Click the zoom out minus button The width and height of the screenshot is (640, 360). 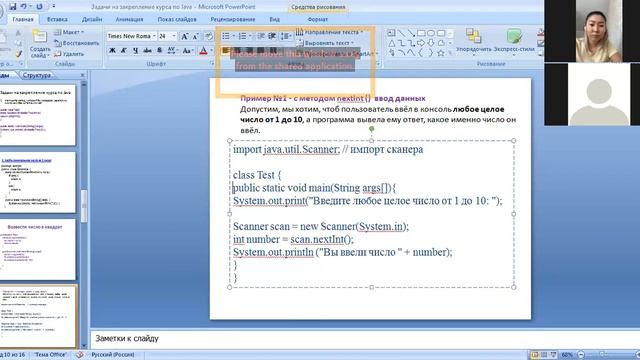pos(581,355)
